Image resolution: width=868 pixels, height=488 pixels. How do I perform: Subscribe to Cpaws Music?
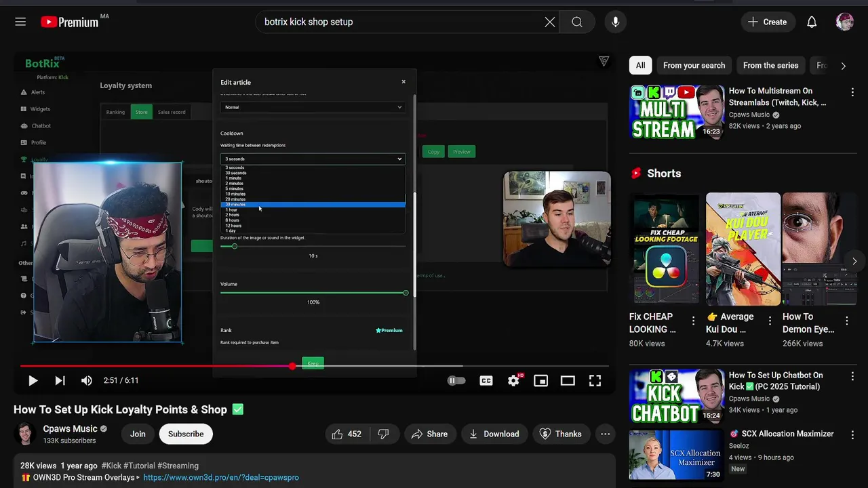click(x=186, y=434)
